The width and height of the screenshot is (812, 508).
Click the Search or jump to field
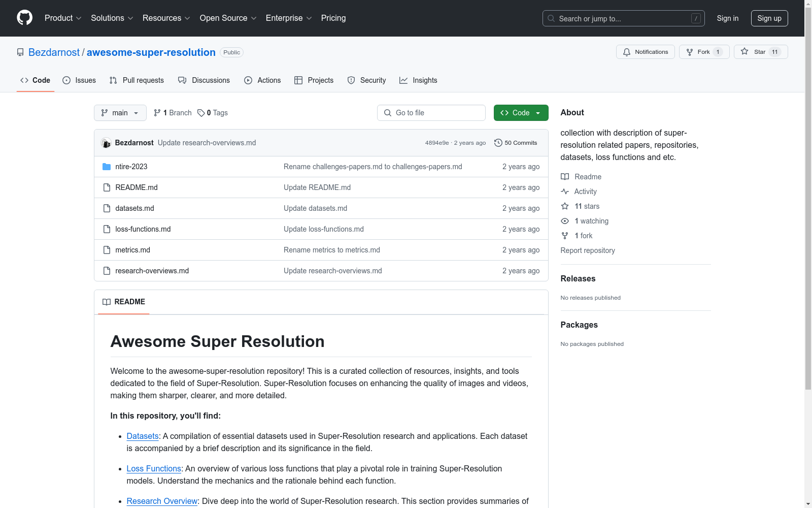click(624, 18)
